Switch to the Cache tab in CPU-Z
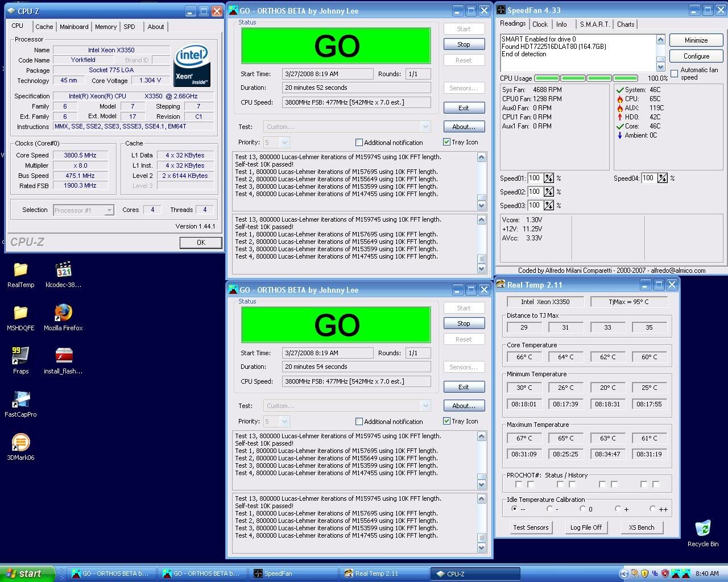728x582 pixels. click(x=44, y=27)
